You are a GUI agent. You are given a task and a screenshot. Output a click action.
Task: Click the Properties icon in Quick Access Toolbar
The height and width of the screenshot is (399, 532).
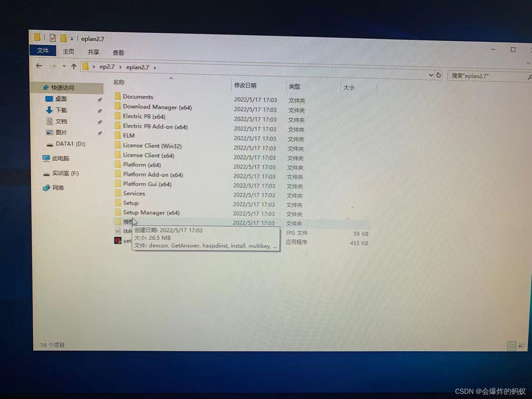(x=53, y=37)
